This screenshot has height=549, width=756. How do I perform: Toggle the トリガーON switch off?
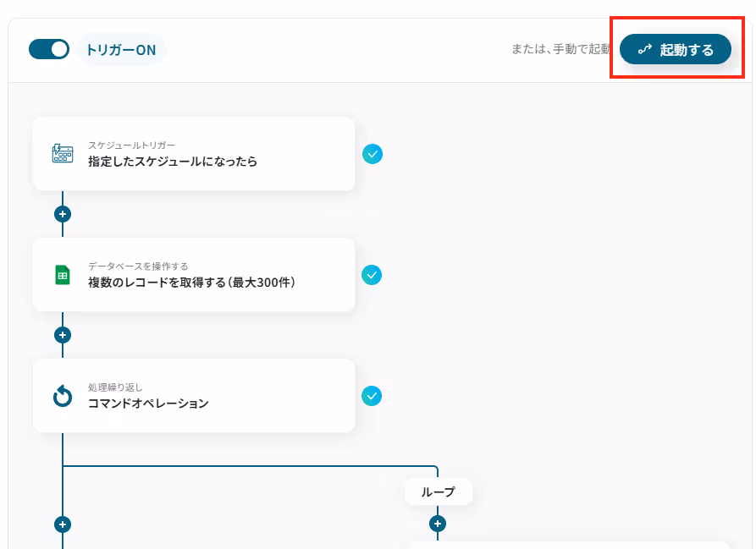pyautogui.click(x=49, y=49)
